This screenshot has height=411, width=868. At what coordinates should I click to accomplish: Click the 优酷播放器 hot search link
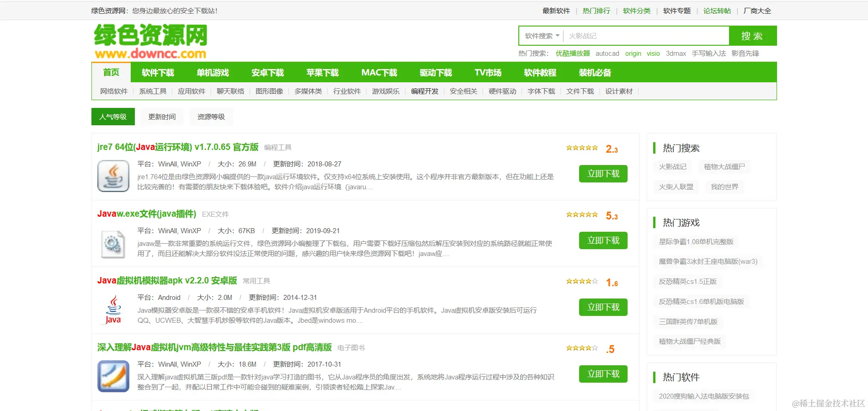pos(573,53)
